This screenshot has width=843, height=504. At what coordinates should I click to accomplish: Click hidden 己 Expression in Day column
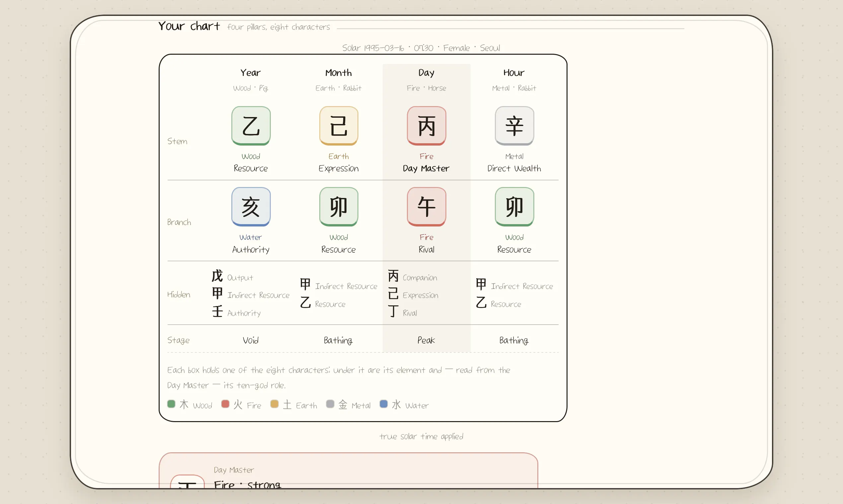413,294
